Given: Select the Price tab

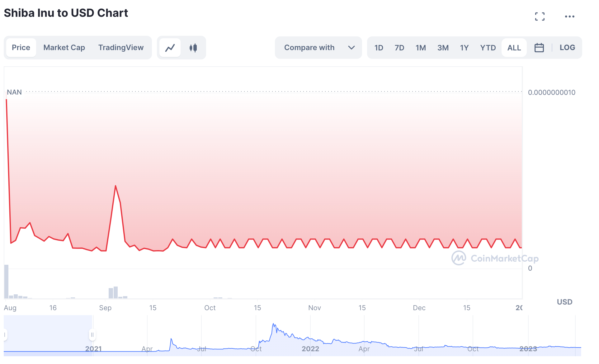Looking at the screenshot, I should point(21,48).
